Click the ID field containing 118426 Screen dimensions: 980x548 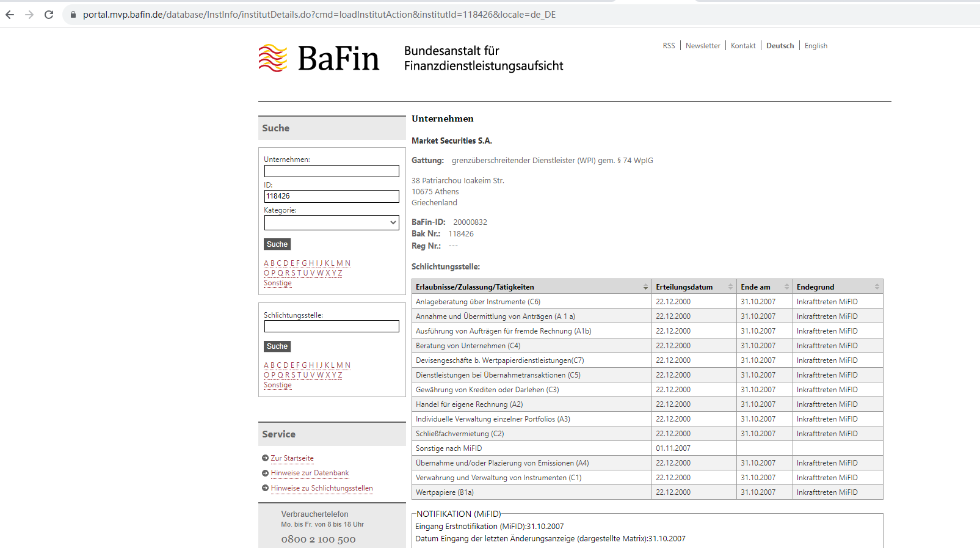[x=332, y=196]
